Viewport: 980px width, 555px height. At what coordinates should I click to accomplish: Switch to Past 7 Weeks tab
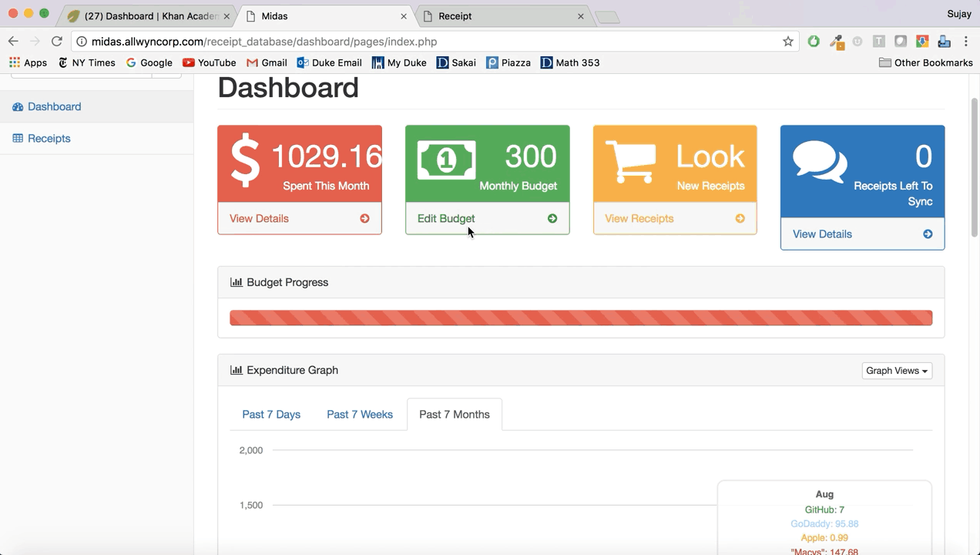[x=360, y=415]
